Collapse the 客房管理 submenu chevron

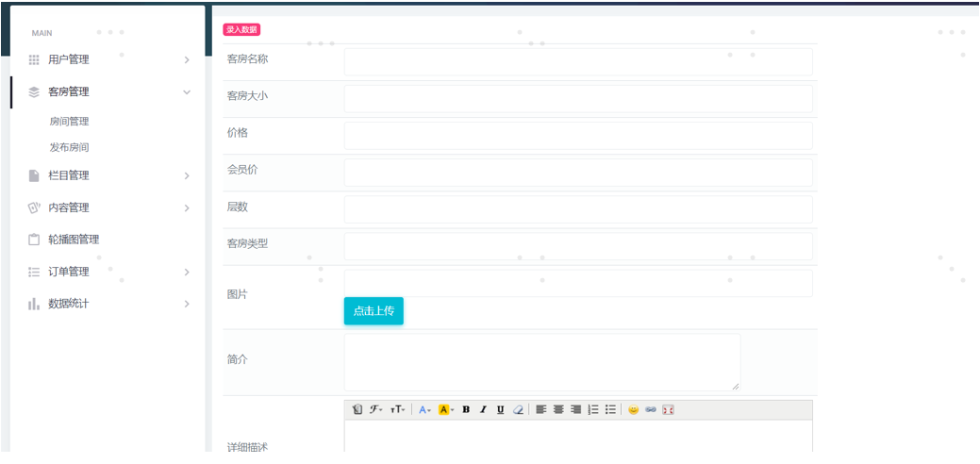click(186, 91)
